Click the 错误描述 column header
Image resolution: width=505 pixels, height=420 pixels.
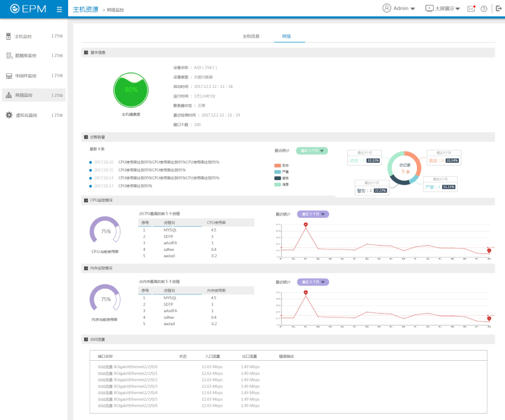(x=286, y=356)
